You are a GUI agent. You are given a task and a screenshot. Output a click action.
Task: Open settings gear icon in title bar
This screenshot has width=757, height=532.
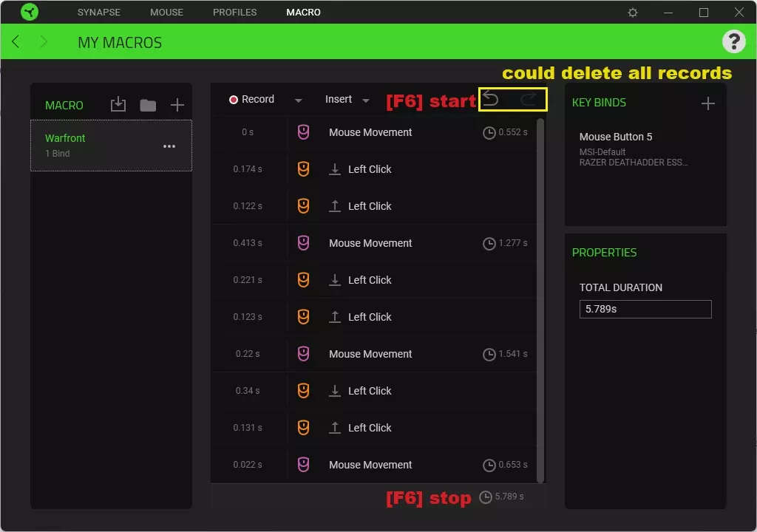click(633, 12)
